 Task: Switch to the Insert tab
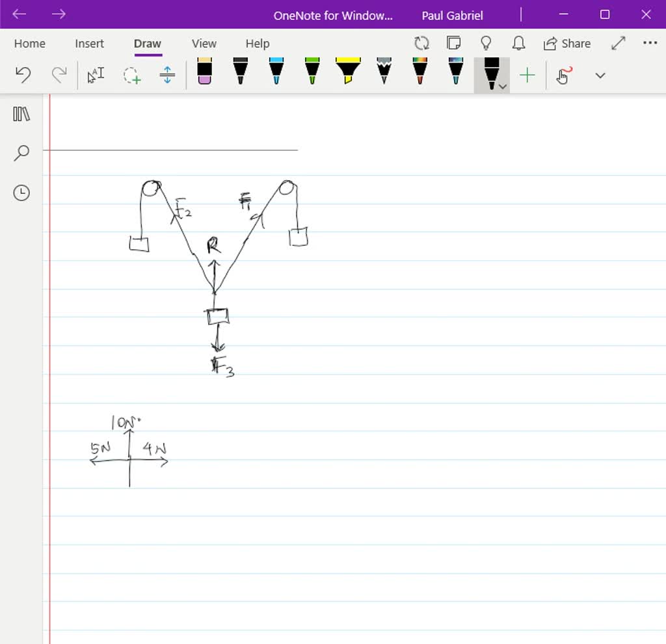[89, 43]
